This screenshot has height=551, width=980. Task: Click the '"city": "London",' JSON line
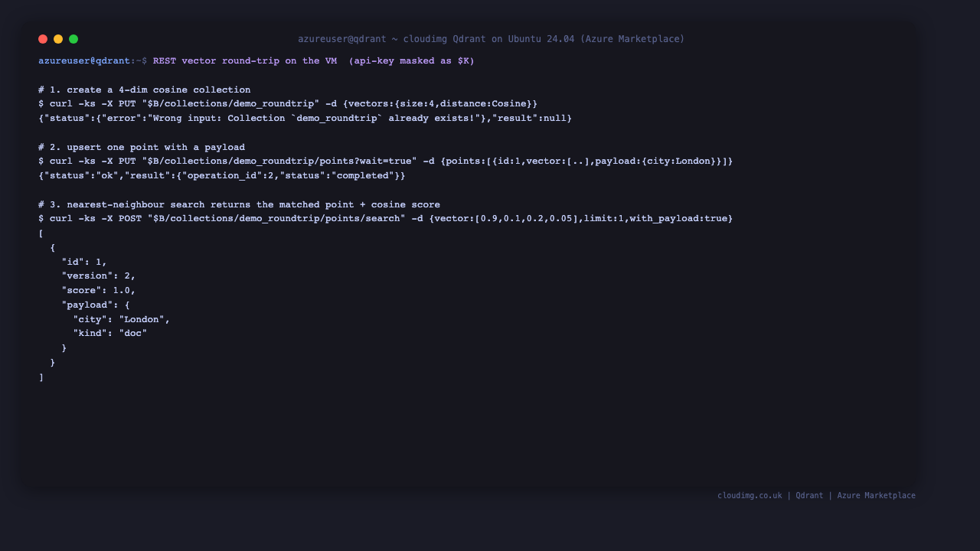click(x=122, y=319)
